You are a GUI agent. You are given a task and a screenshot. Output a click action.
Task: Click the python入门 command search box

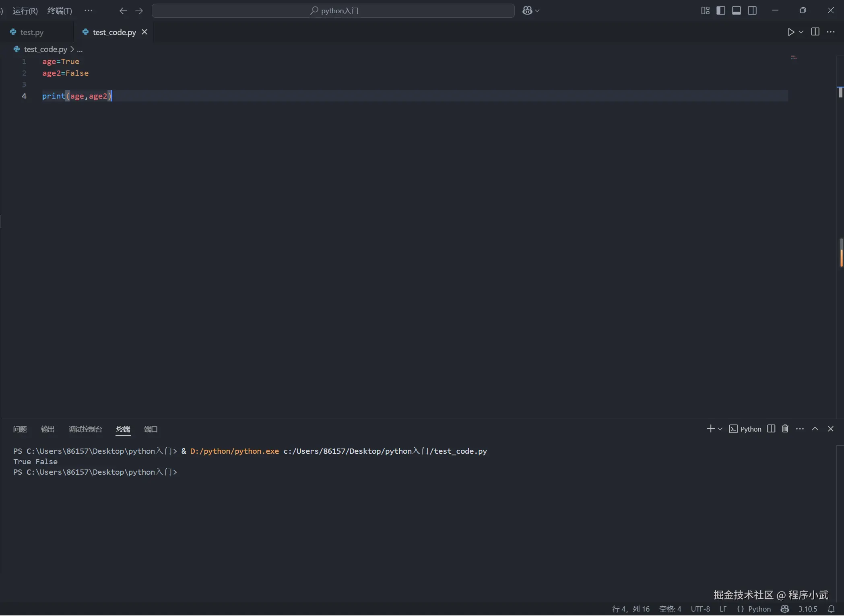point(333,11)
